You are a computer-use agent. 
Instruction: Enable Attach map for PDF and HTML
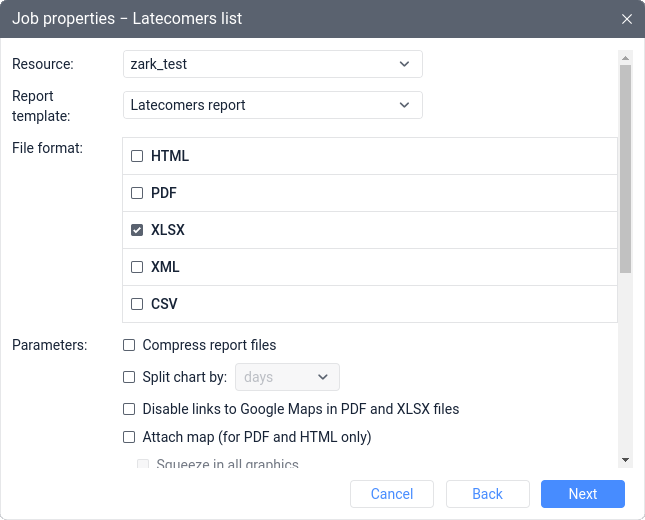pos(129,437)
